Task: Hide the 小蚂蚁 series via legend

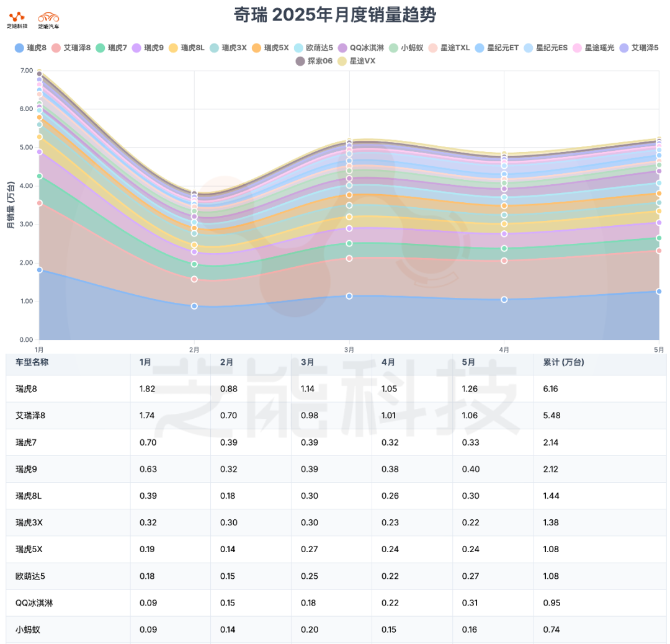Action: (406, 48)
